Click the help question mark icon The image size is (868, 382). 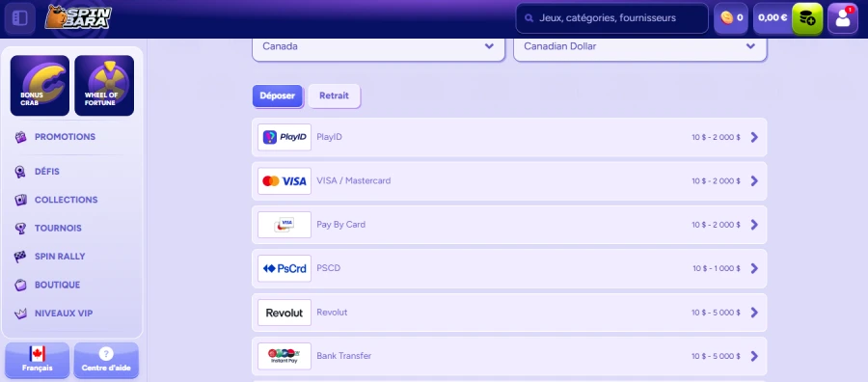[106, 354]
